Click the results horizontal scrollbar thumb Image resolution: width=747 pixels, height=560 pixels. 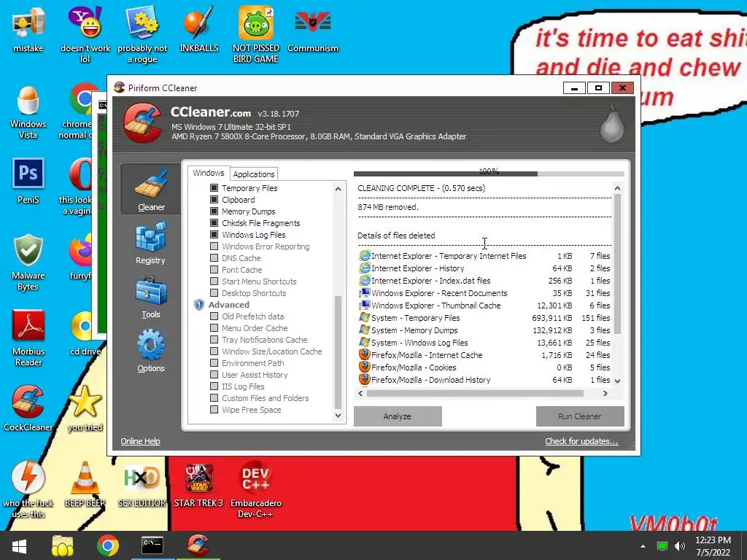[475, 393]
